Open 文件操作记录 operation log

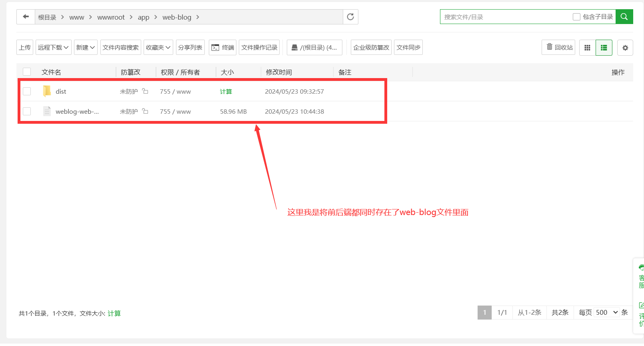(x=259, y=47)
